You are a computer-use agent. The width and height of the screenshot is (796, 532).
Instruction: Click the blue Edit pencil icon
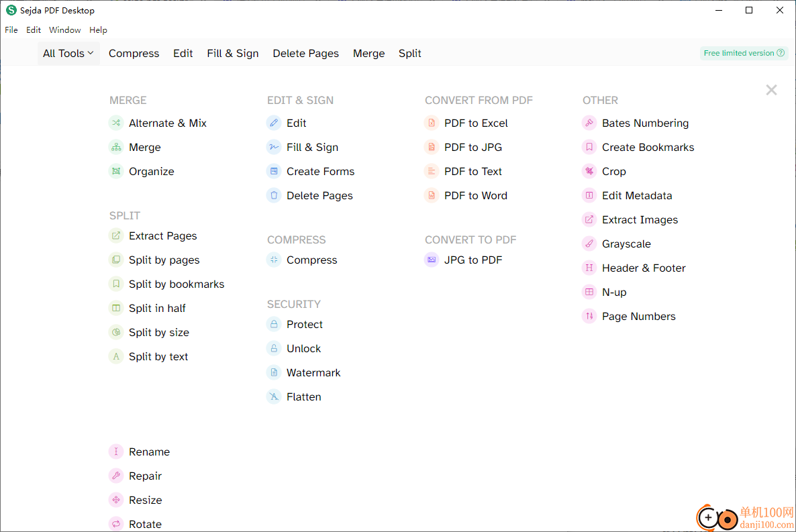tap(274, 123)
